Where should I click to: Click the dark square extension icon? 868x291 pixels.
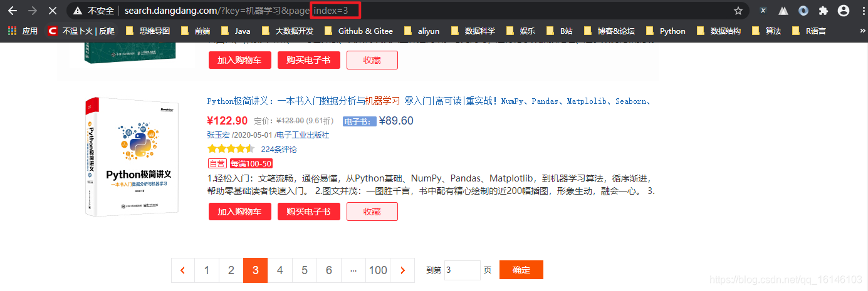pyautogui.click(x=763, y=11)
